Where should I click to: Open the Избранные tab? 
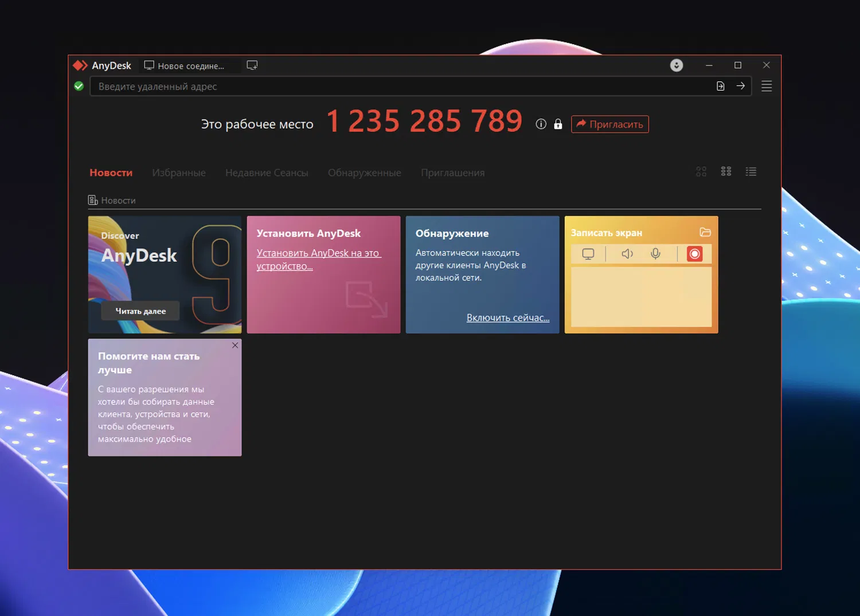tap(179, 172)
